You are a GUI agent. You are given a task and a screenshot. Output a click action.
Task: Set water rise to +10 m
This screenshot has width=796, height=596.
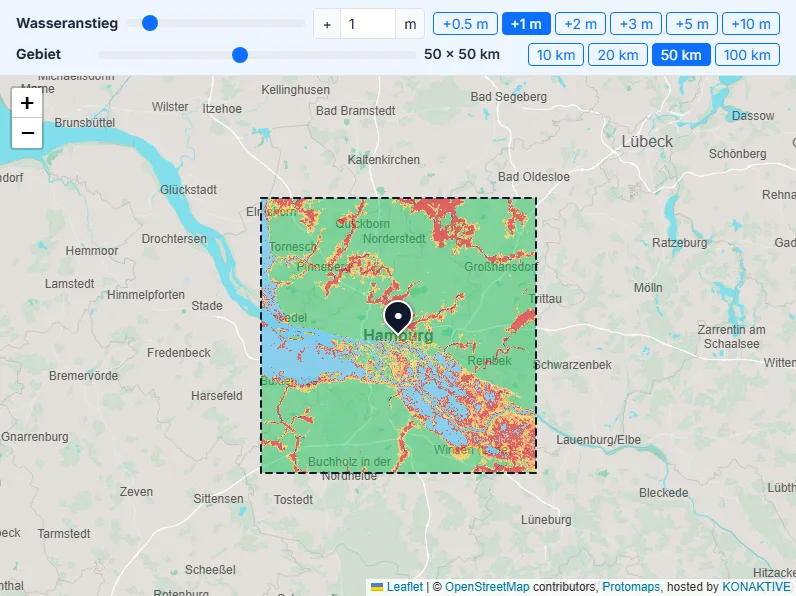(750, 24)
